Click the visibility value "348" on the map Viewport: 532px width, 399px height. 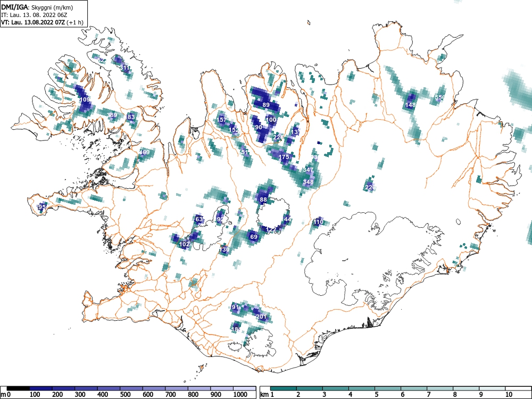point(308,182)
